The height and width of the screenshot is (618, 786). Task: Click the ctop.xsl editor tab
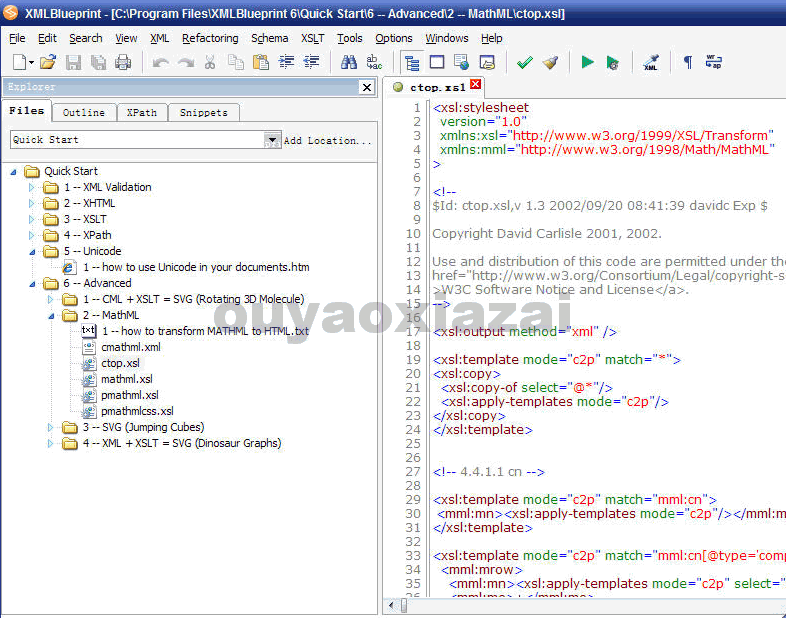(438, 87)
